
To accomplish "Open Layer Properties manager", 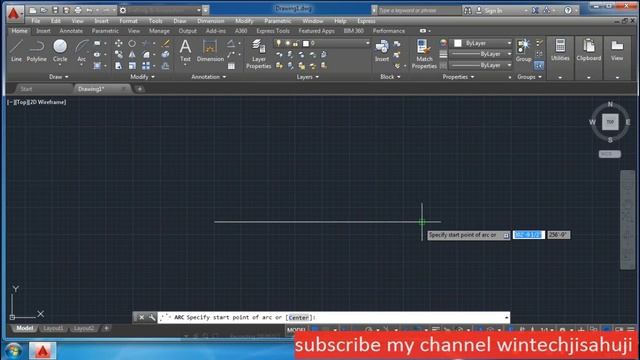I will 258,54.
